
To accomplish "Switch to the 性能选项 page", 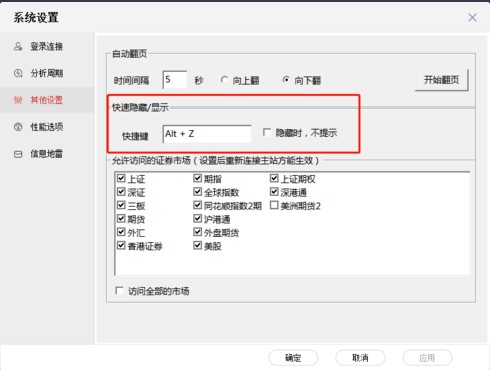I will coord(47,127).
